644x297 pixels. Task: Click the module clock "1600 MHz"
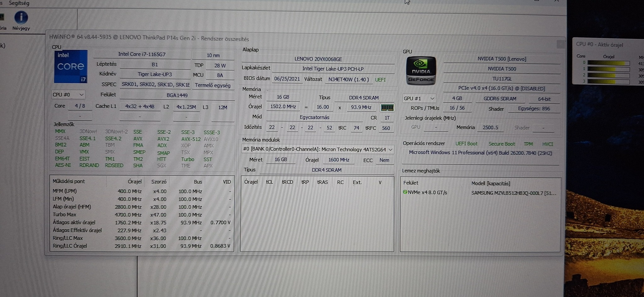[339, 160]
